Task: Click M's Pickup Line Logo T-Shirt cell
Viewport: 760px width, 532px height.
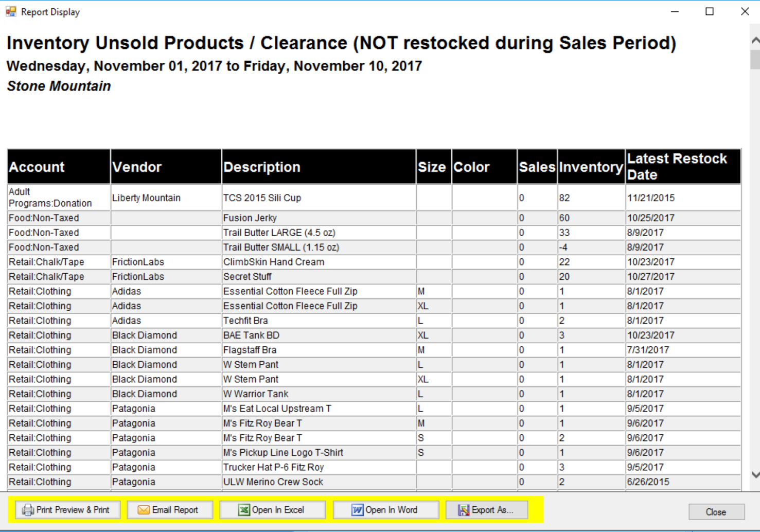Action: pos(319,452)
